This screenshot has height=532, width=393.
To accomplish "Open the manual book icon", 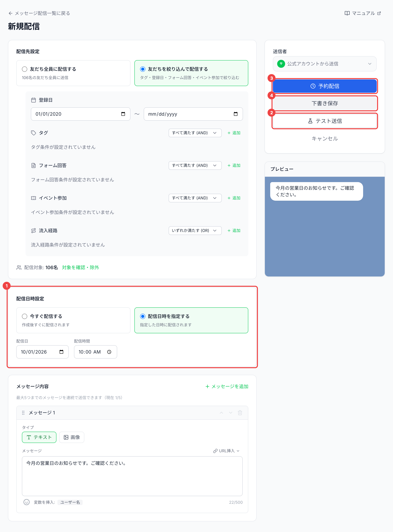I will [x=347, y=13].
